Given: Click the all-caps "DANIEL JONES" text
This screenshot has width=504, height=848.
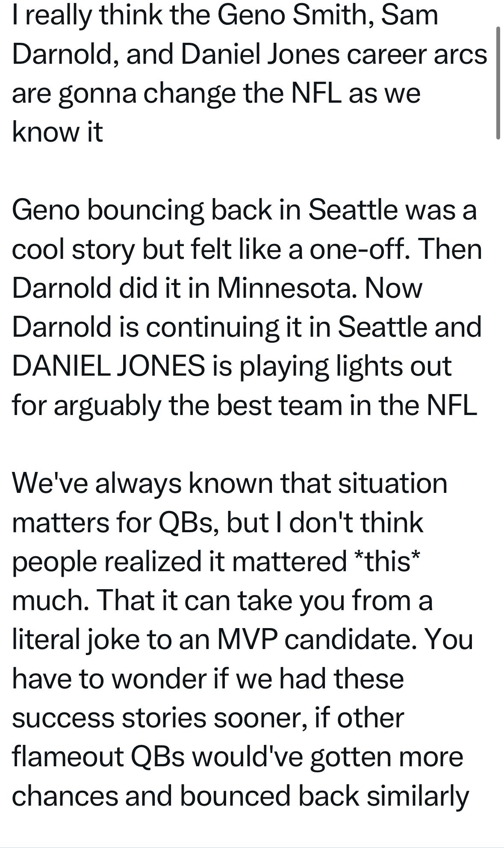Looking at the screenshot, I should click(108, 366).
